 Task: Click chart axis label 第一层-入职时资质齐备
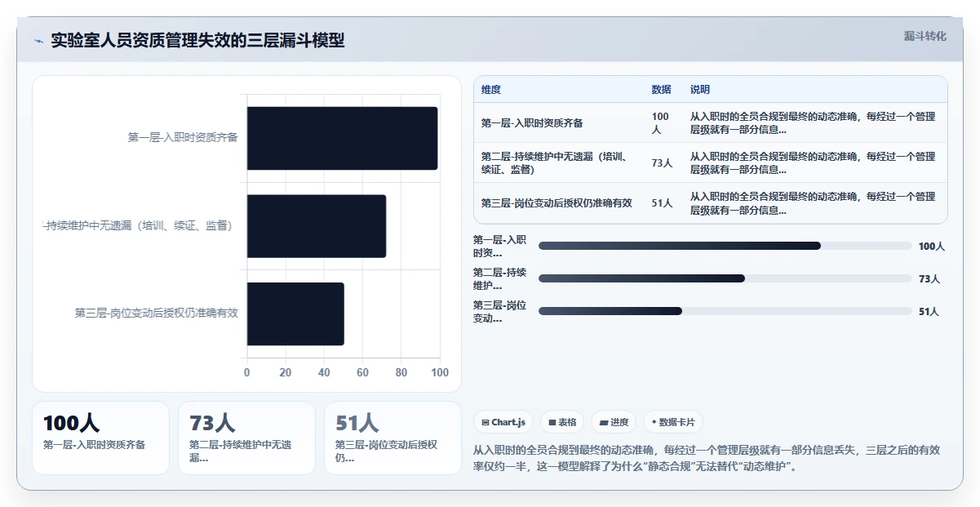click(183, 137)
